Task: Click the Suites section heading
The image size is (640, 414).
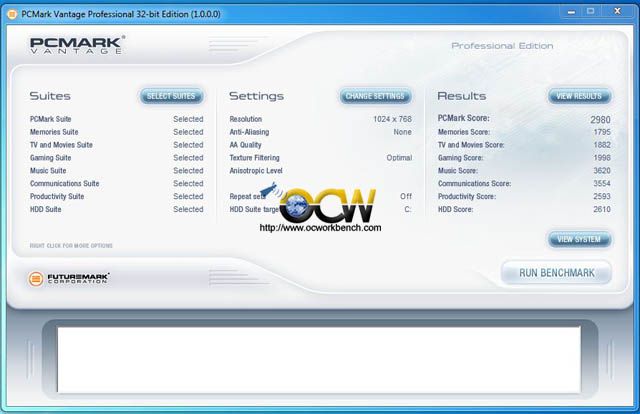Action: 50,96
